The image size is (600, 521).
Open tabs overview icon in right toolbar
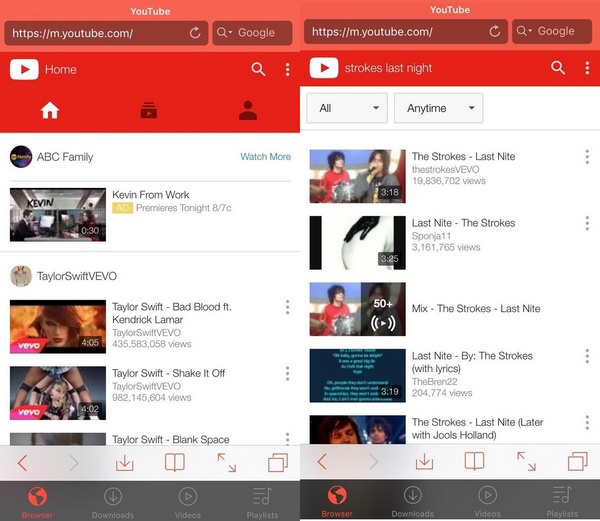point(577,462)
